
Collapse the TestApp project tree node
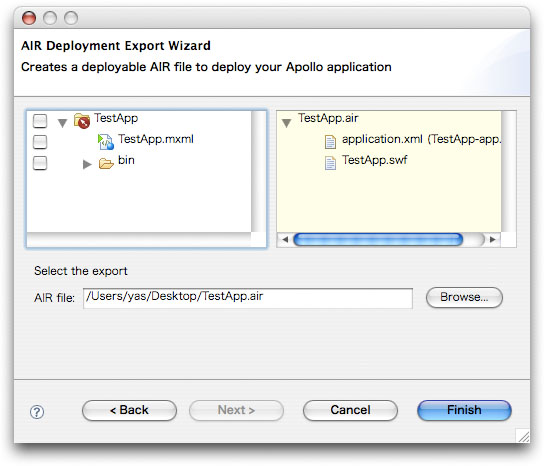coord(62,123)
